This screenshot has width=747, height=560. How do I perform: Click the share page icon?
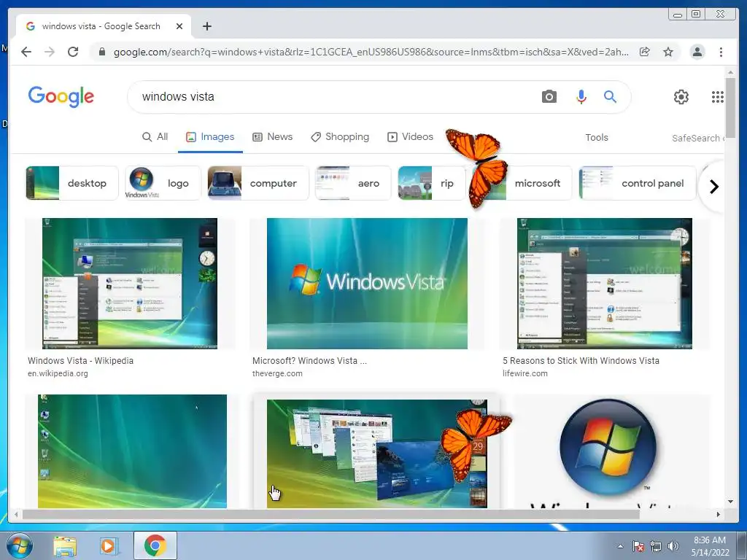645,52
